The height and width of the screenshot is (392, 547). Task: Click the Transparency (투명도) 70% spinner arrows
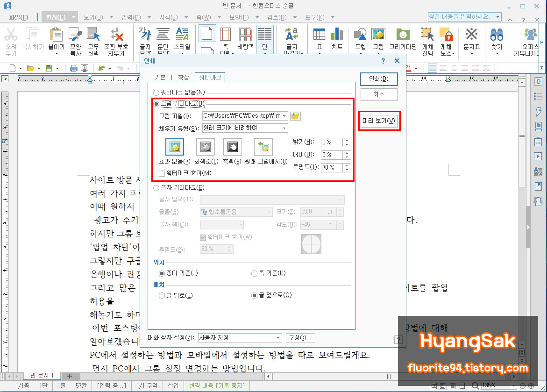pos(347,168)
